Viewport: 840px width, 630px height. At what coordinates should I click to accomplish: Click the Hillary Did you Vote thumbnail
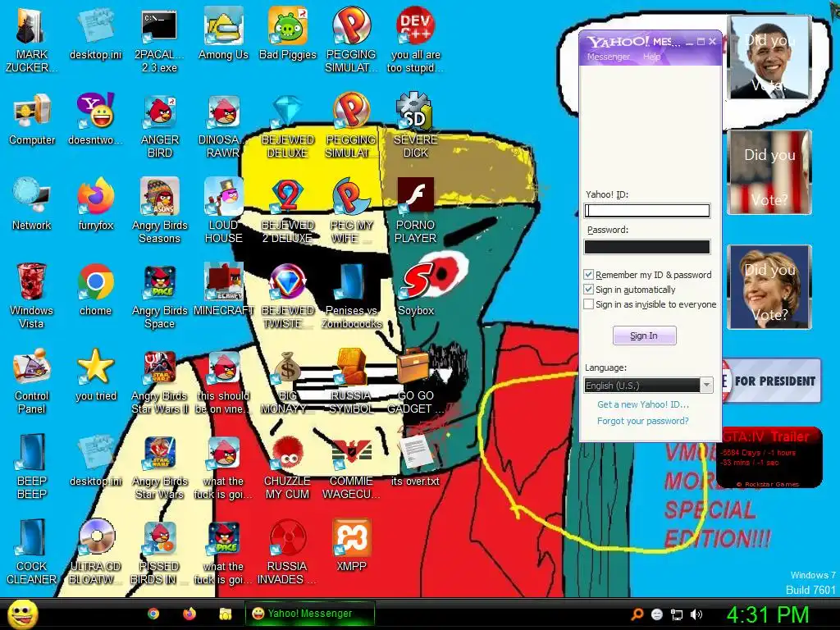point(769,286)
